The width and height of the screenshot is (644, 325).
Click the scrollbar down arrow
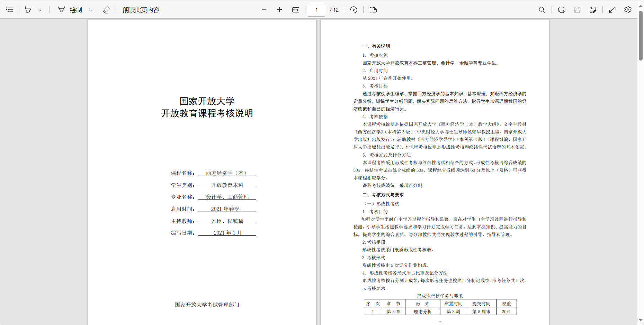point(641,320)
